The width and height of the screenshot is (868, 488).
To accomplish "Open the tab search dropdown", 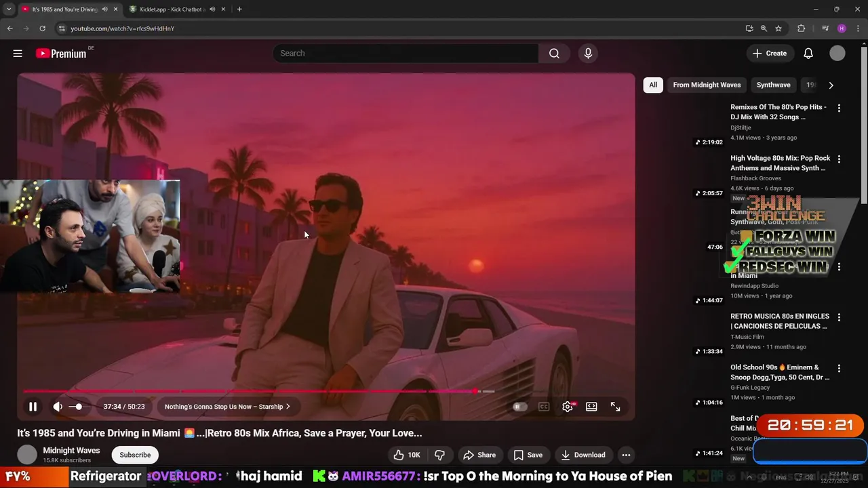I will point(8,9).
